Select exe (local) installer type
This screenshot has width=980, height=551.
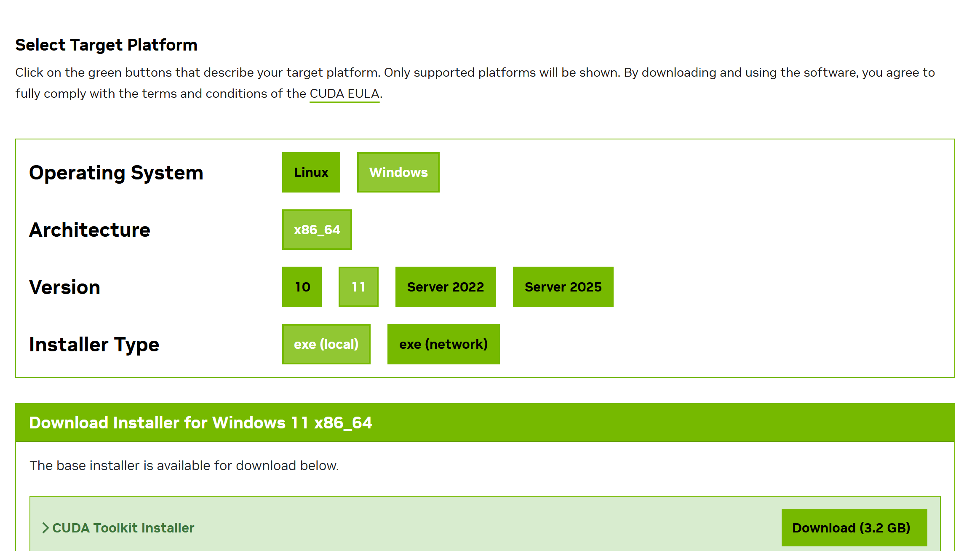point(326,344)
